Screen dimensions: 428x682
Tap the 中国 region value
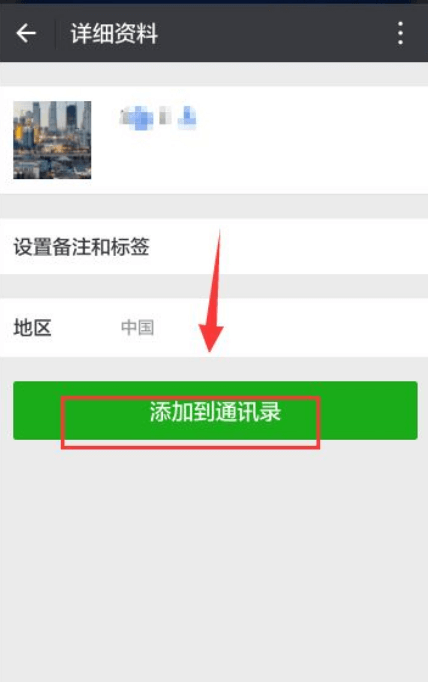click(x=137, y=328)
